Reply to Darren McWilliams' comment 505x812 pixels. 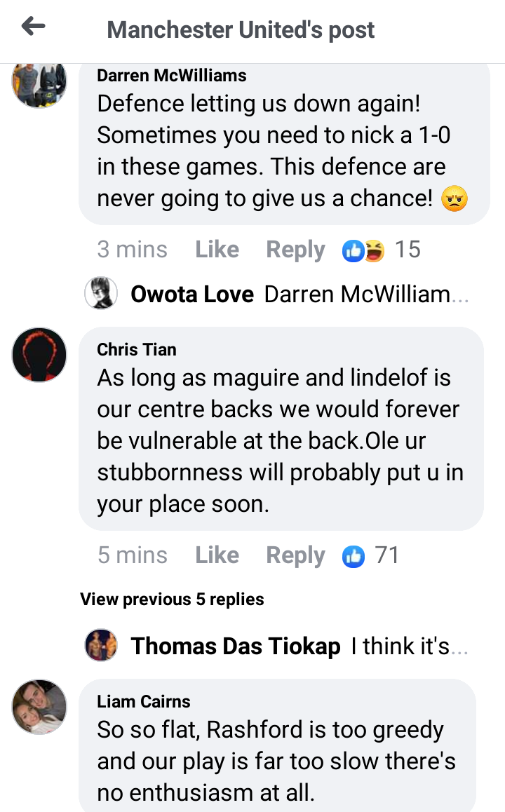coord(295,250)
